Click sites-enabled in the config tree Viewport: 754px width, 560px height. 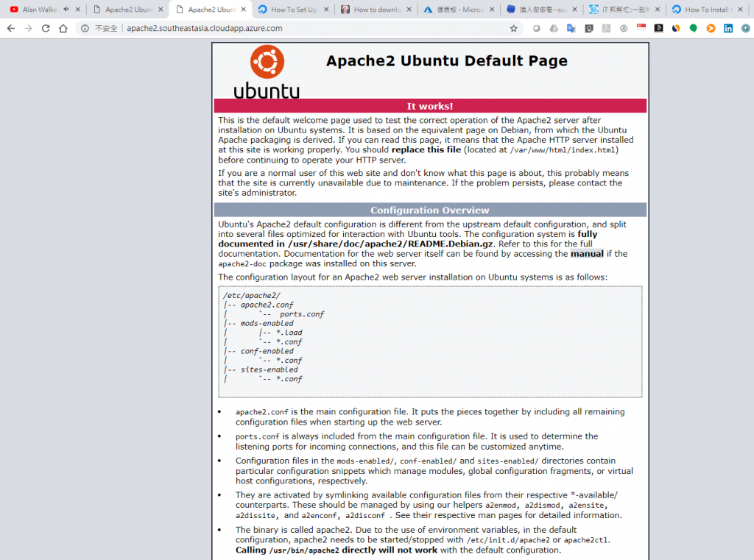[269, 369]
